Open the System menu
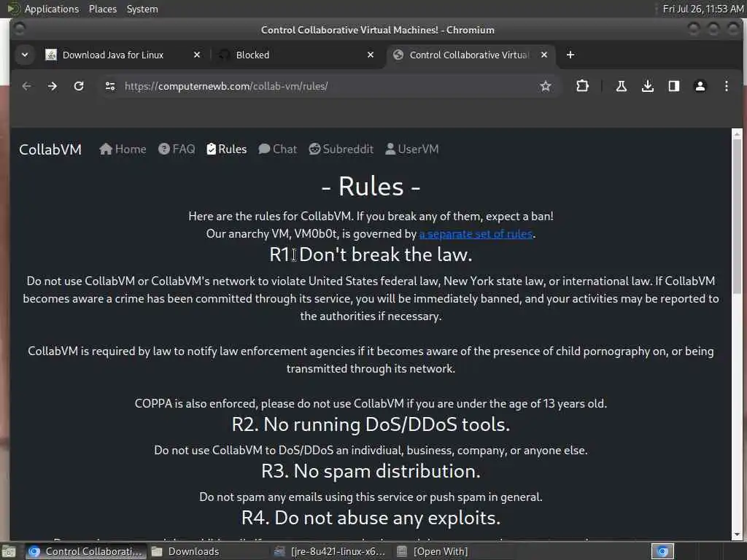Screen dimensions: 747x560 pyautogui.click(x=142, y=9)
